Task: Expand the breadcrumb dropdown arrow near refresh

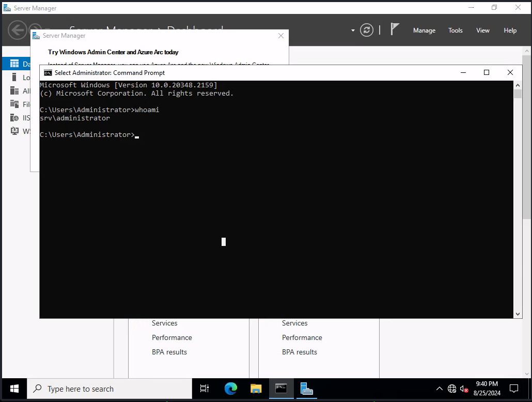Action: [x=353, y=30]
